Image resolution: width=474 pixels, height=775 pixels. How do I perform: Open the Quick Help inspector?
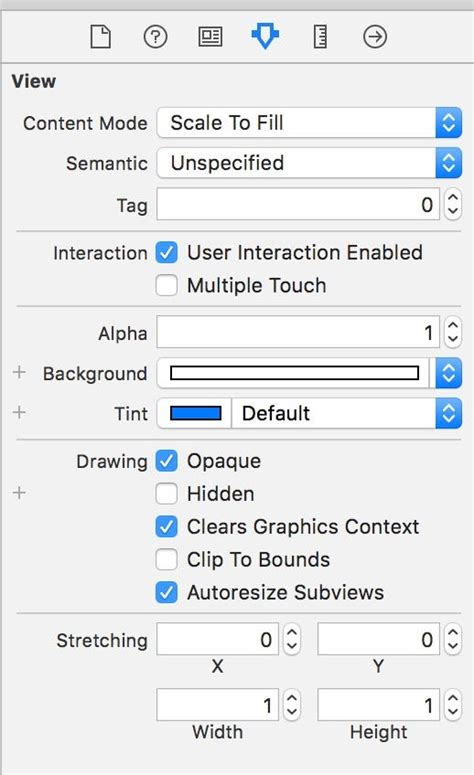[x=155, y=37]
